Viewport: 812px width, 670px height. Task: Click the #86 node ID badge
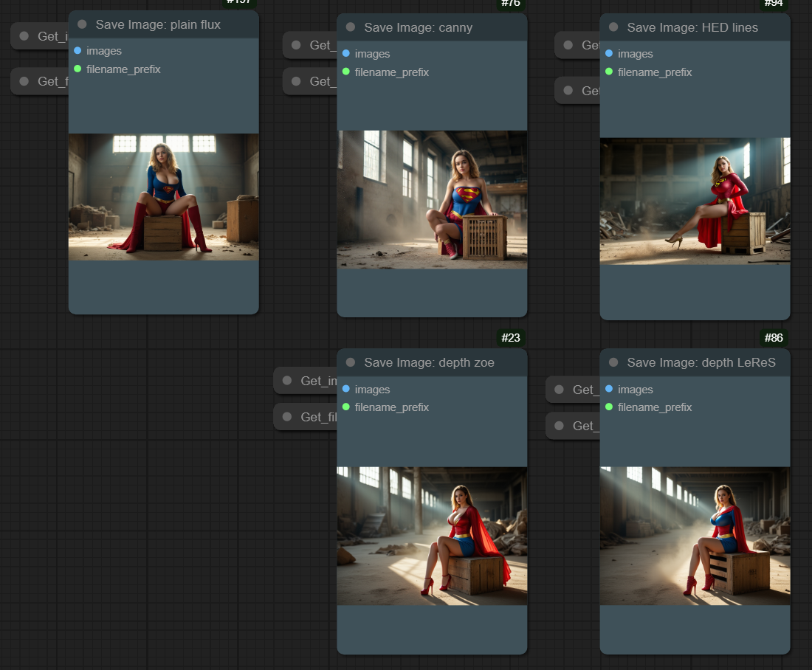point(773,338)
